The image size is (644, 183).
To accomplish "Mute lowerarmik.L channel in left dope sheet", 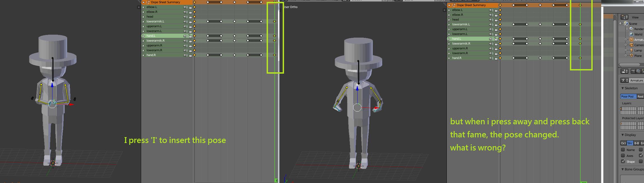I will click(x=185, y=22).
